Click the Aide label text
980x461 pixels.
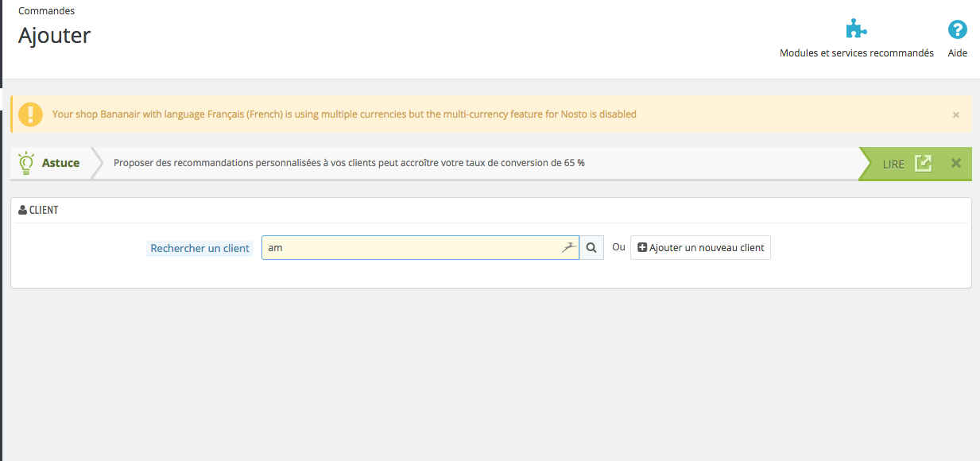point(958,53)
